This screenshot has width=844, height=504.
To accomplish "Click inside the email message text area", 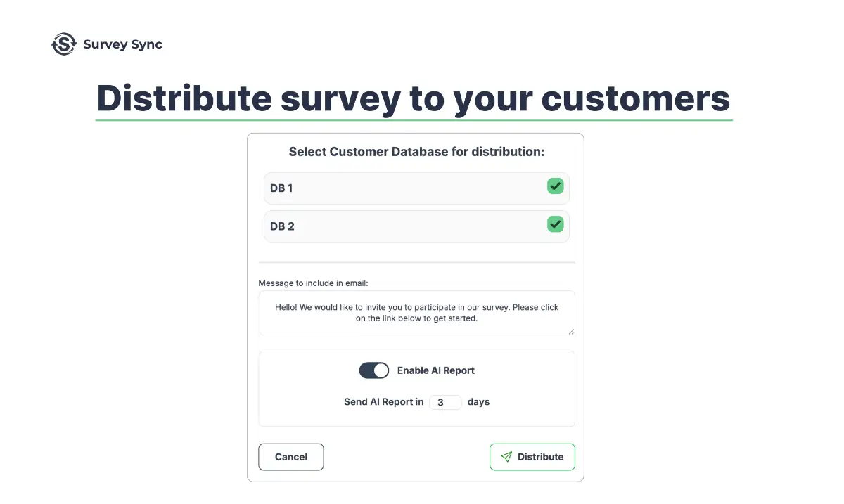I will (x=416, y=312).
